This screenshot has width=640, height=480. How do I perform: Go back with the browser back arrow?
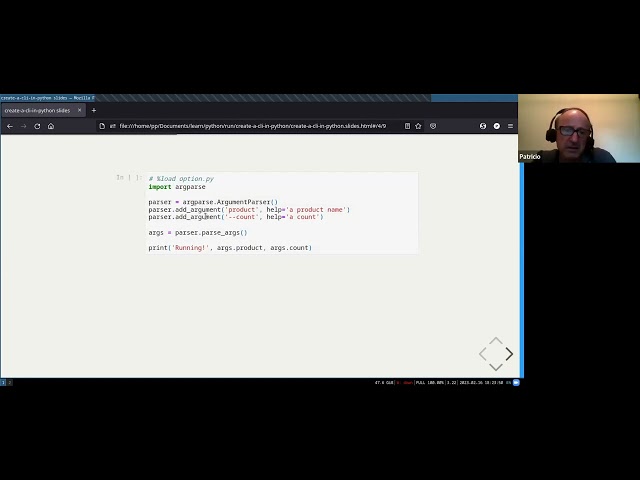[x=10, y=126]
